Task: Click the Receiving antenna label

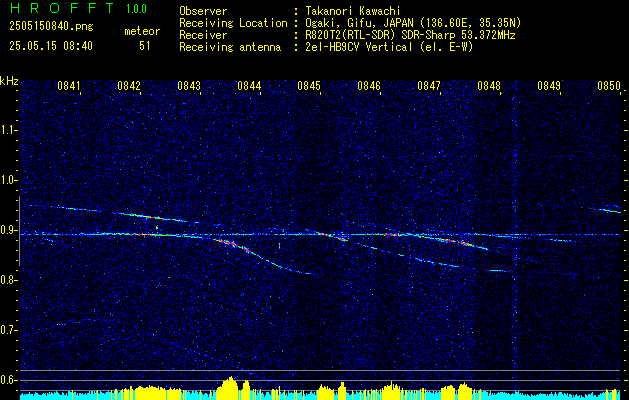Action: pyautogui.click(x=230, y=47)
